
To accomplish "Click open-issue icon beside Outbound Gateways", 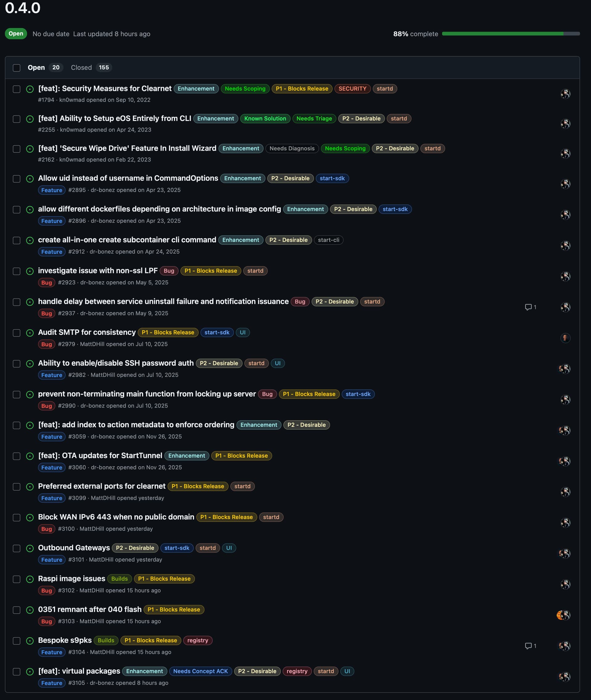I will coord(30,548).
